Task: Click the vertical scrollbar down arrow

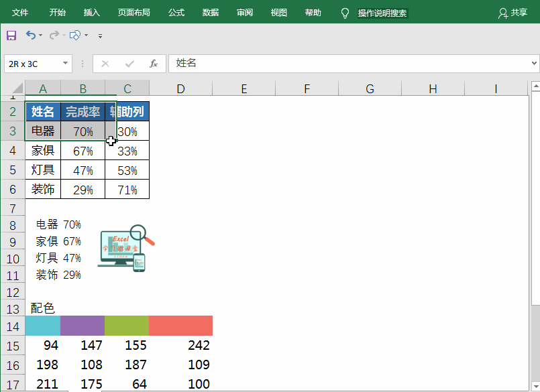Action: tap(535, 387)
